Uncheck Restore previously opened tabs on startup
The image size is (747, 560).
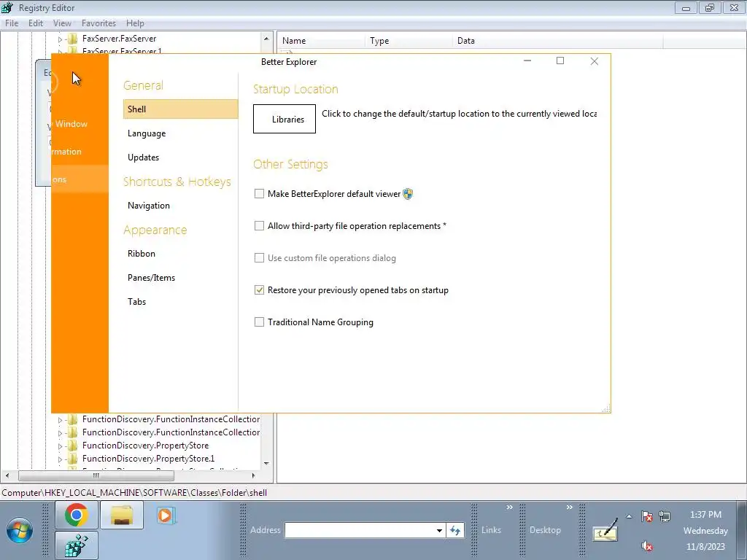[x=259, y=290]
